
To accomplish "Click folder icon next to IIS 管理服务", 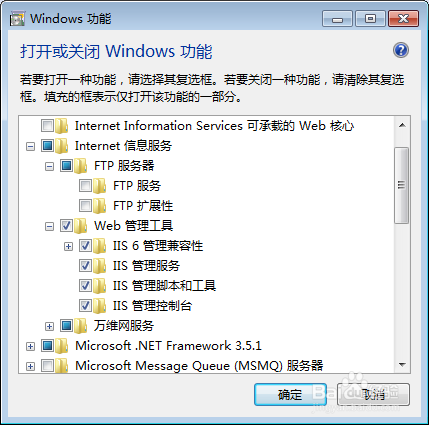I will pos(99,266).
